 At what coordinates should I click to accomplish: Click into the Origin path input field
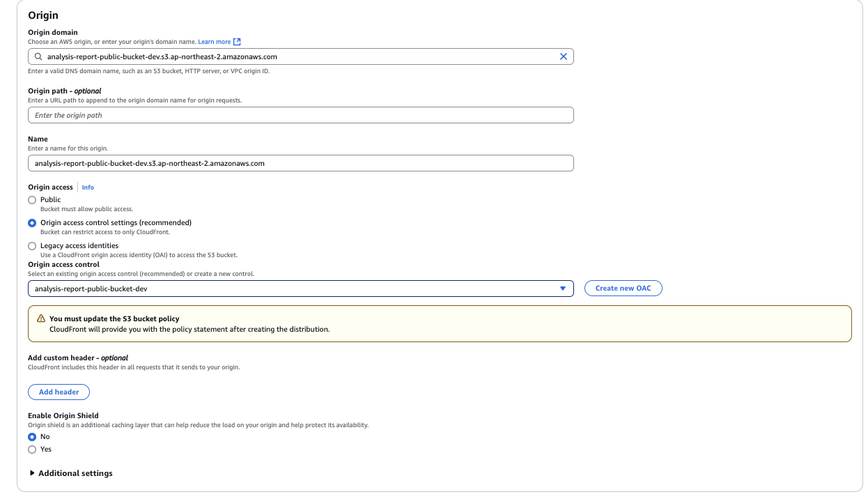click(x=301, y=115)
